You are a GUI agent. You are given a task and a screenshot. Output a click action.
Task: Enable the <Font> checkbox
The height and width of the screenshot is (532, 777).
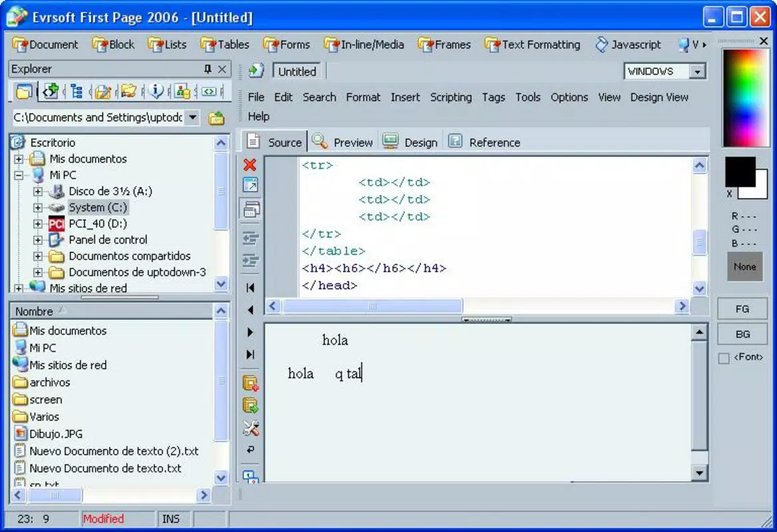[x=724, y=358]
